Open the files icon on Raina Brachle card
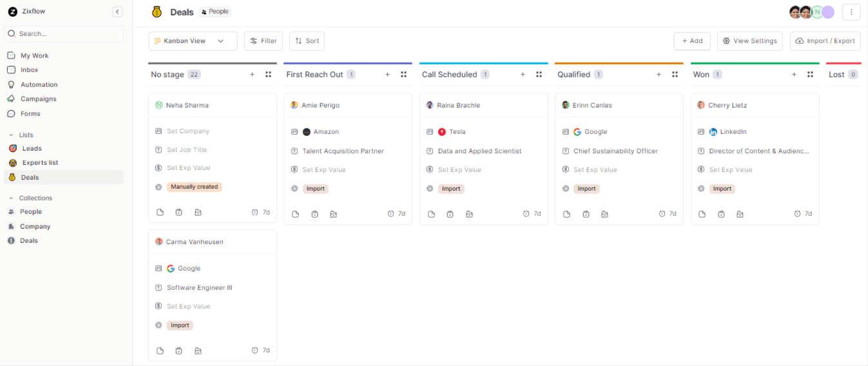868x366 pixels. tap(469, 214)
